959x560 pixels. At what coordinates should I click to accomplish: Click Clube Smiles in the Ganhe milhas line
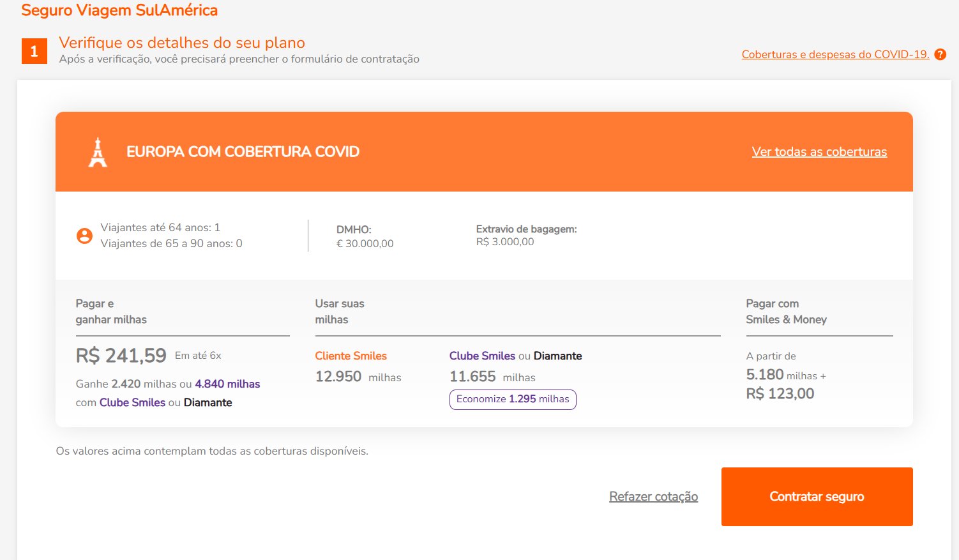[132, 402]
